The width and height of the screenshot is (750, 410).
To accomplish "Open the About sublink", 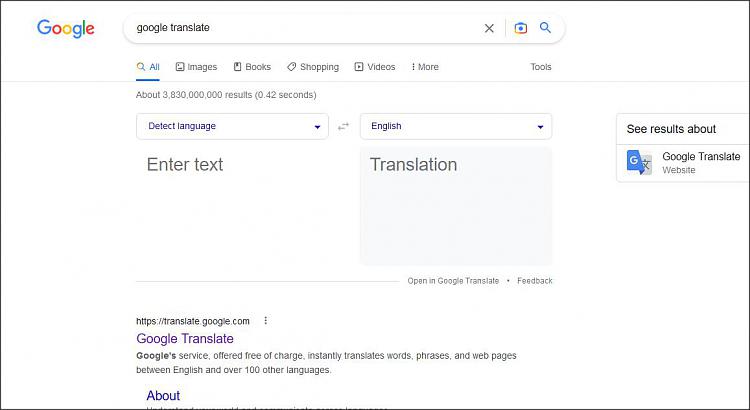I will pos(163,396).
